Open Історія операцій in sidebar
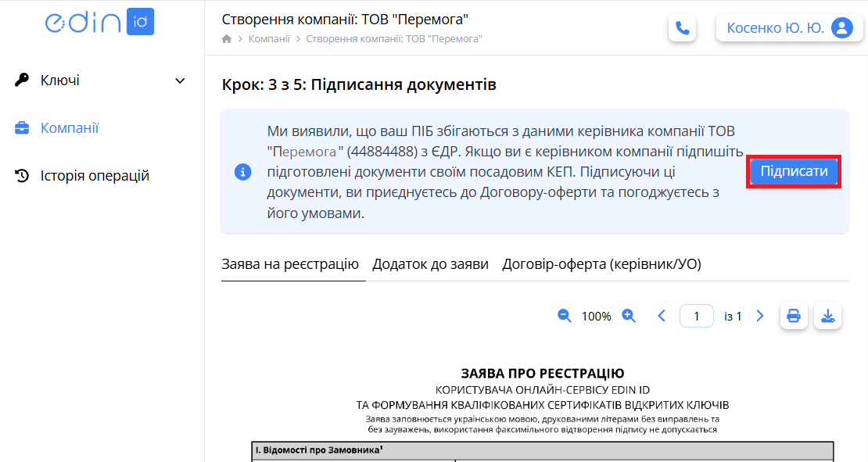This screenshot has width=868, height=462. click(x=95, y=176)
